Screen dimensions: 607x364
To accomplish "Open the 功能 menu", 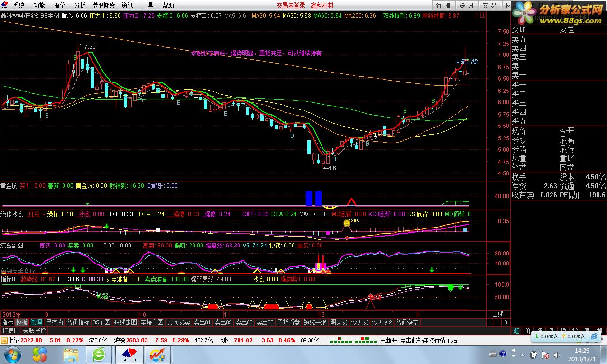I will (x=39, y=5).
